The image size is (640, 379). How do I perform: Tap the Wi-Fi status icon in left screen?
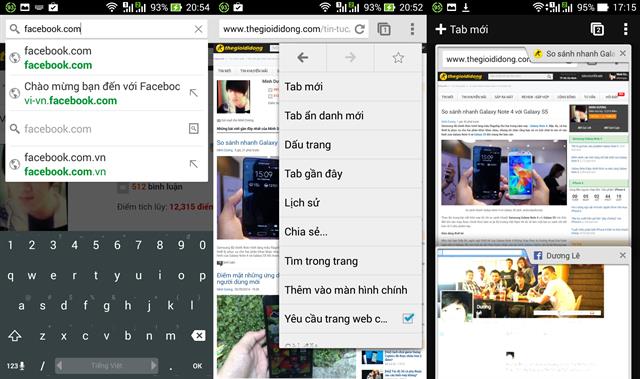click(x=111, y=7)
